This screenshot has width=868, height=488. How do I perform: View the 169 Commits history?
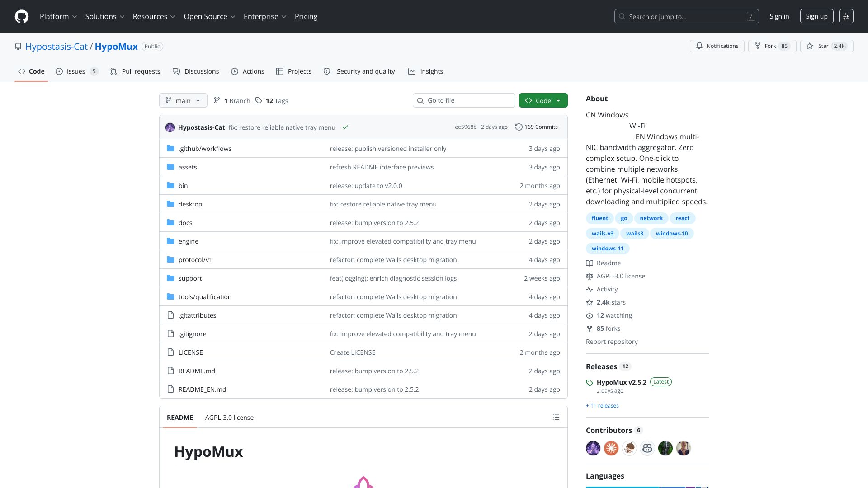coord(537,127)
